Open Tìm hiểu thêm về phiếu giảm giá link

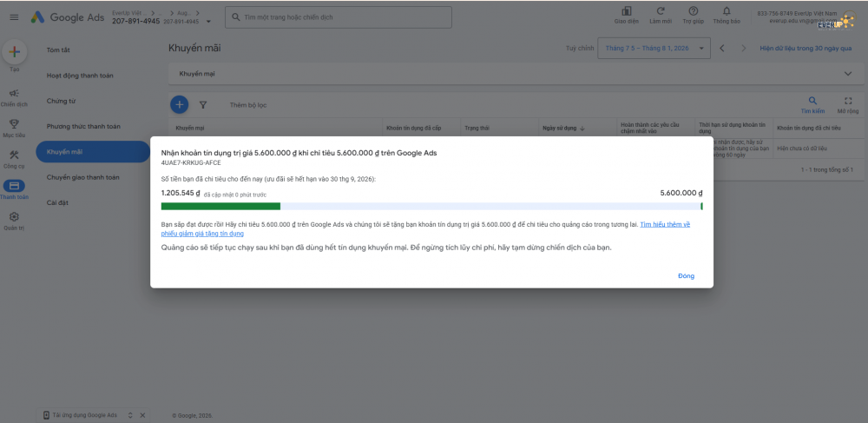click(666, 225)
